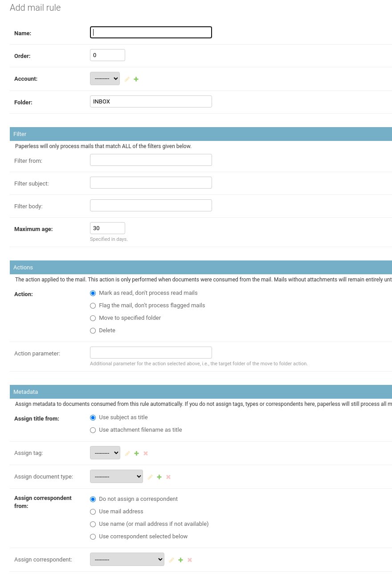Select 'Use attachment filename as title'
The height and width of the screenshot is (578, 392).
(93, 430)
